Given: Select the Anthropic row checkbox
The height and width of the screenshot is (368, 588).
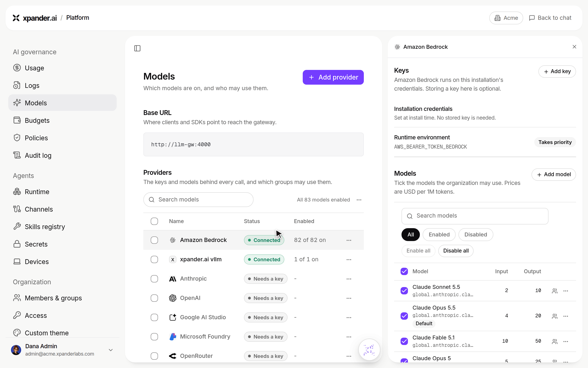Looking at the screenshot, I should tap(154, 279).
